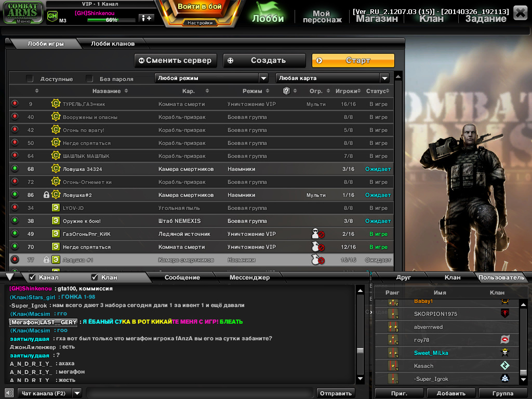Switch to the Друг list tab
532x399 pixels.
(403, 277)
